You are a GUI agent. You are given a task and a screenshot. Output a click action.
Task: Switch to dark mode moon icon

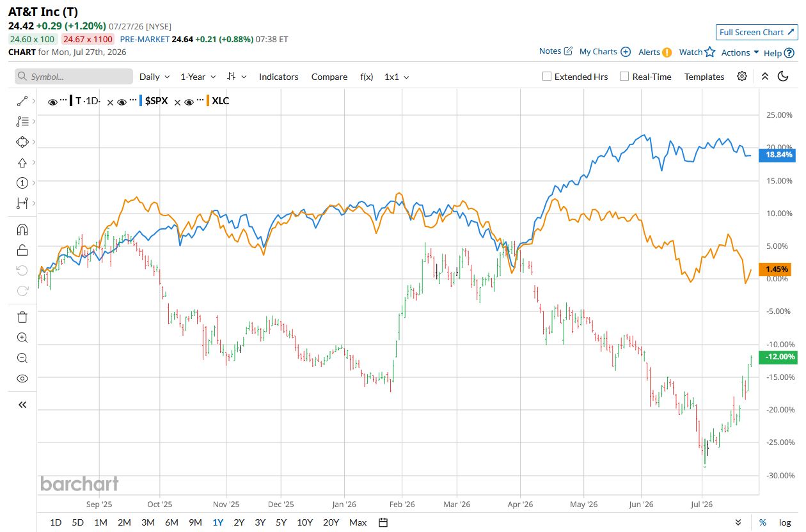tap(783, 77)
